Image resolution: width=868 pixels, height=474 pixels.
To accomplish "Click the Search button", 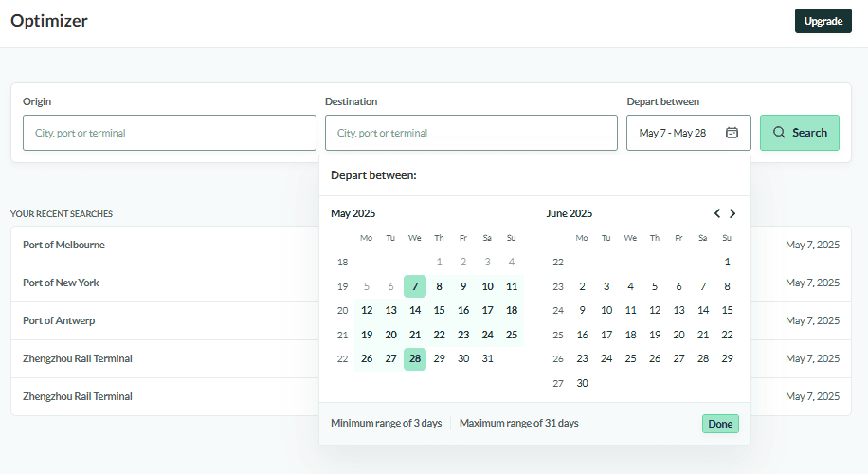I will click(x=800, y=133).
